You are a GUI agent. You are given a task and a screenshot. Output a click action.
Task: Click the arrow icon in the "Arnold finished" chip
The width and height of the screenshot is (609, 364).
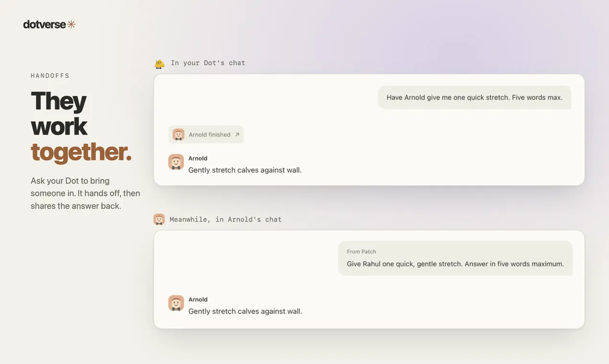[237, 135]
